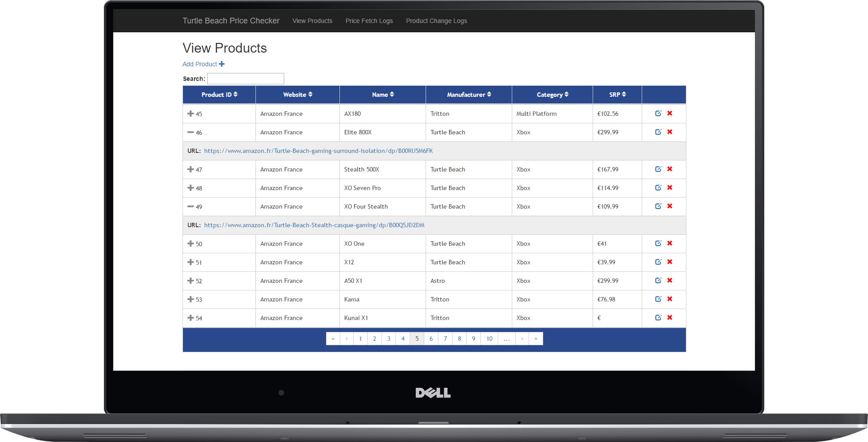Image resolution: width=868 pixels, height=442 pixels.
Task: Go to page 8
Action: 459,339
